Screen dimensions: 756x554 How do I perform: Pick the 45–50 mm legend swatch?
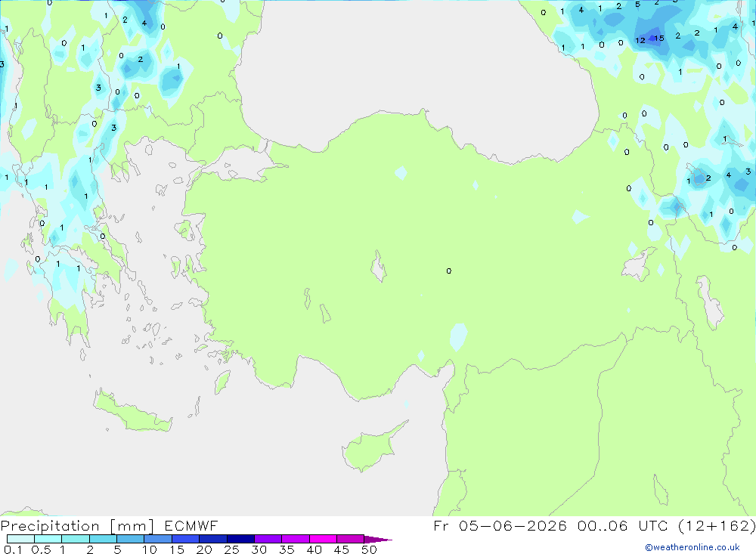pyautogui.click(x=351, y=539)
